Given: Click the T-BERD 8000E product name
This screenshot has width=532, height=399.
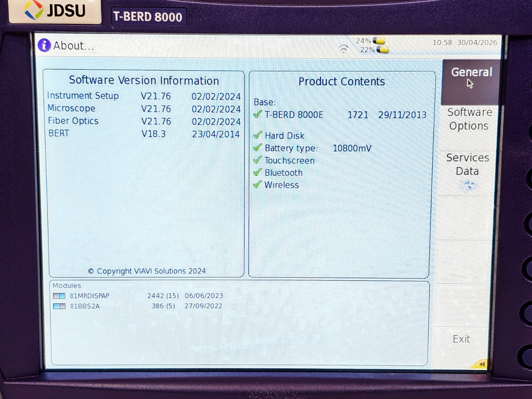Looking at the screenshot, I should click(x=294, y=115).
